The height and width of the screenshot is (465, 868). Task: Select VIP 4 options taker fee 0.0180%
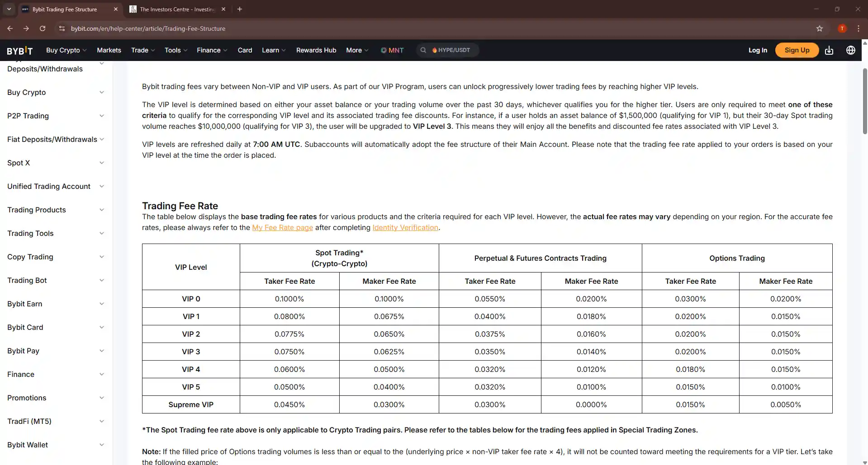[x=690, y=369]
